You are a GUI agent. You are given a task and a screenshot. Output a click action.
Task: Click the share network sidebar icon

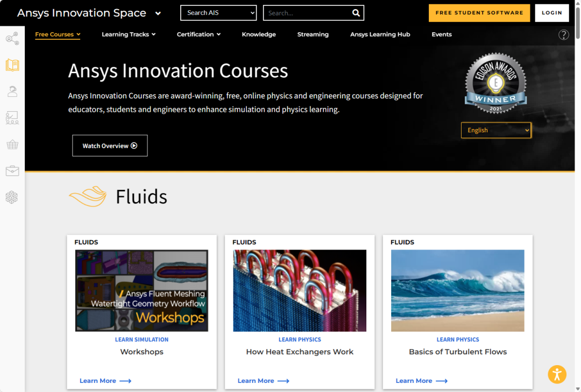coord(12,39)
